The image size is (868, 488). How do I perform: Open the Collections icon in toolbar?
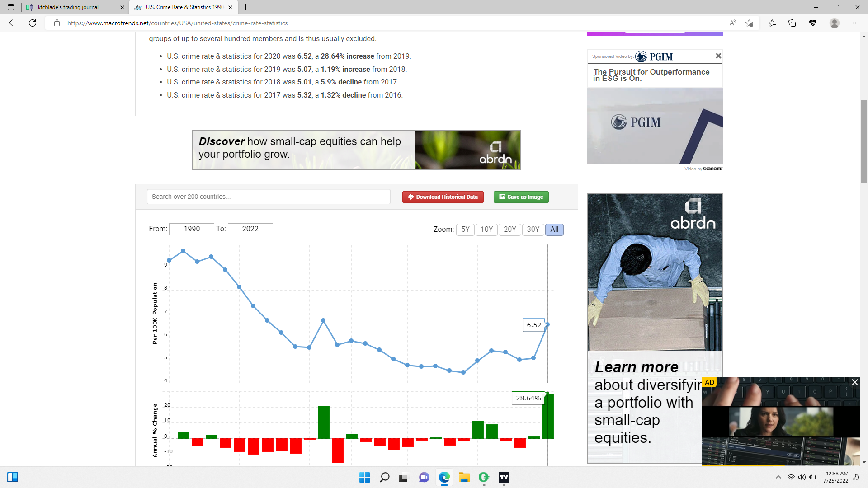point(792,23)
